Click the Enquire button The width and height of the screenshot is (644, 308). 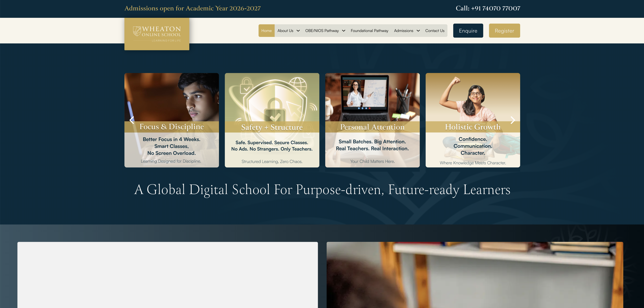pyautogui.click(x=468, y=31)
